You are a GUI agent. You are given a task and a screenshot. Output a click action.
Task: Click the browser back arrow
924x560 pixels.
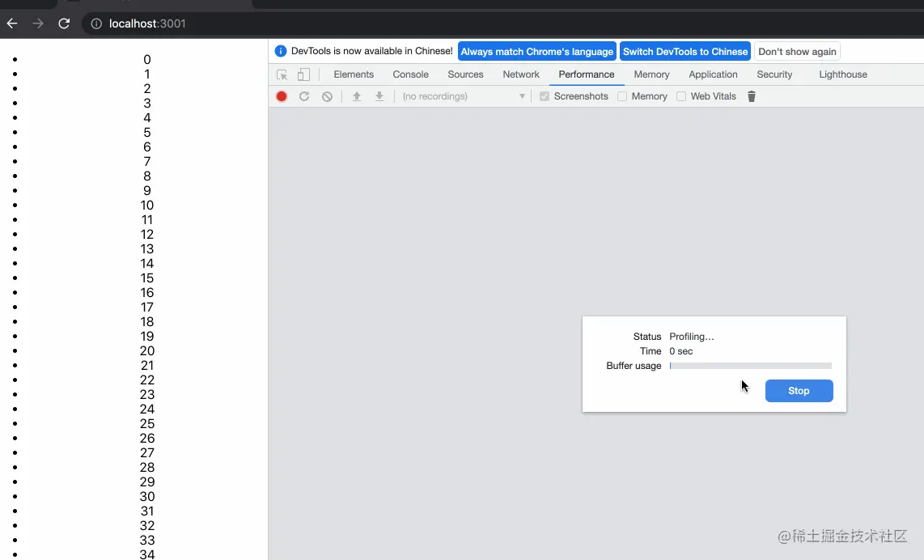coord(11,23)
